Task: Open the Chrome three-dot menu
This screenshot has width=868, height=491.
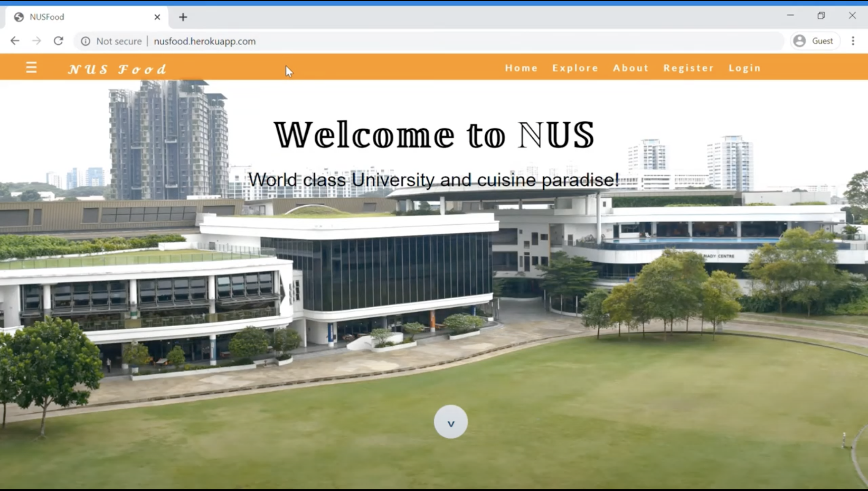Action: coord(853,41)
